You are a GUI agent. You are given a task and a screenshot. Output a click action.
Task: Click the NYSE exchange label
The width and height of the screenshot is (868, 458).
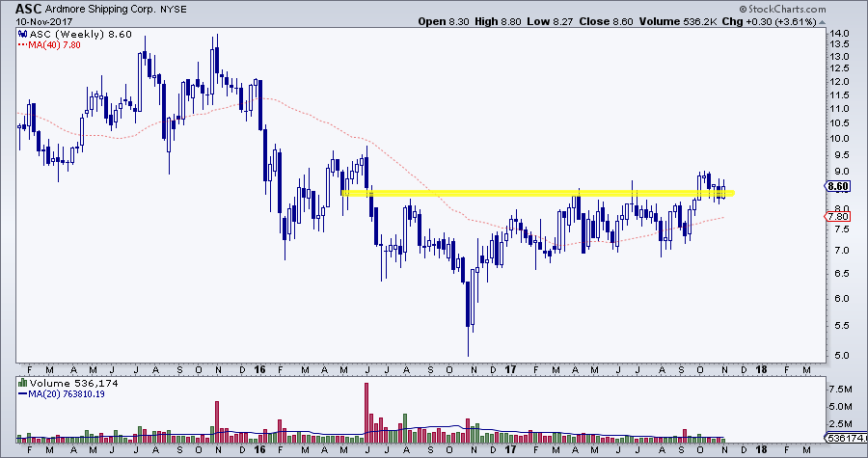[173, 10]
